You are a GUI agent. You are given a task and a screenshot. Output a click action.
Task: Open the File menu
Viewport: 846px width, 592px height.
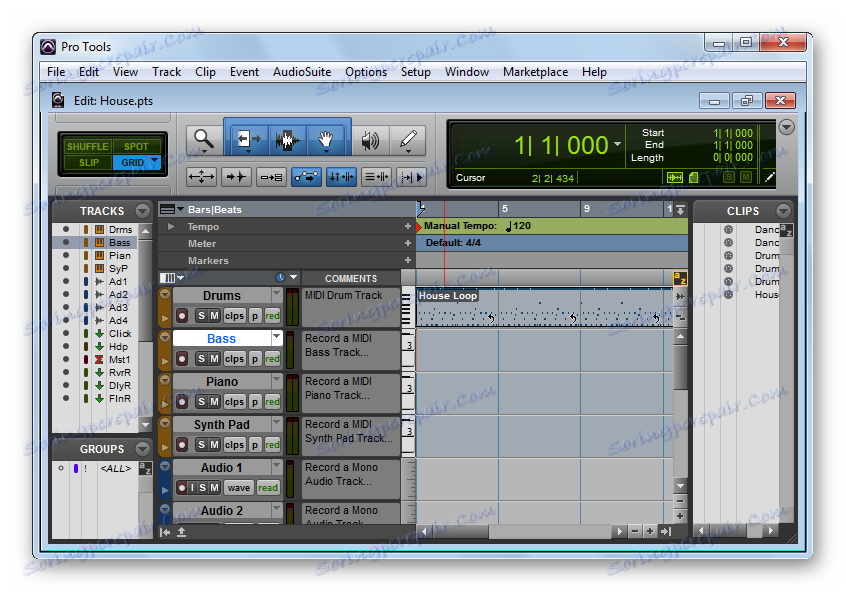[56, 72]
